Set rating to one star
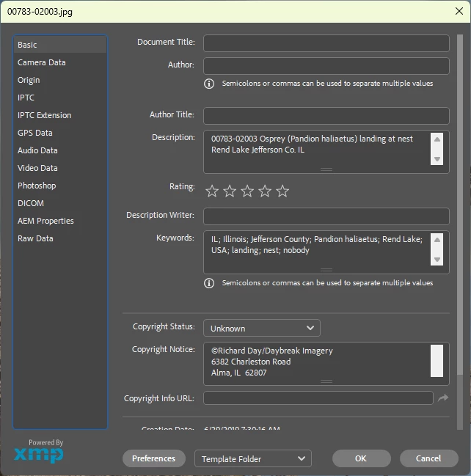 [212, 191]
